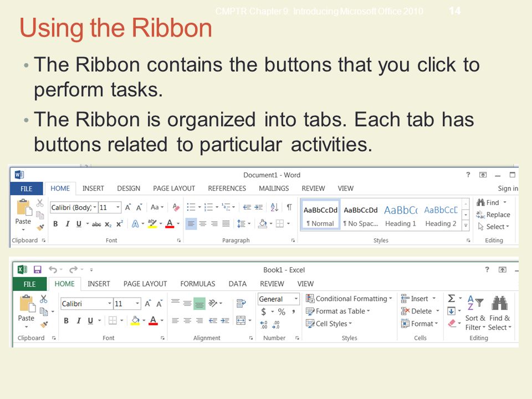Decrease decimal places in Excel
532x399 pixels.
tap(275, 325)
